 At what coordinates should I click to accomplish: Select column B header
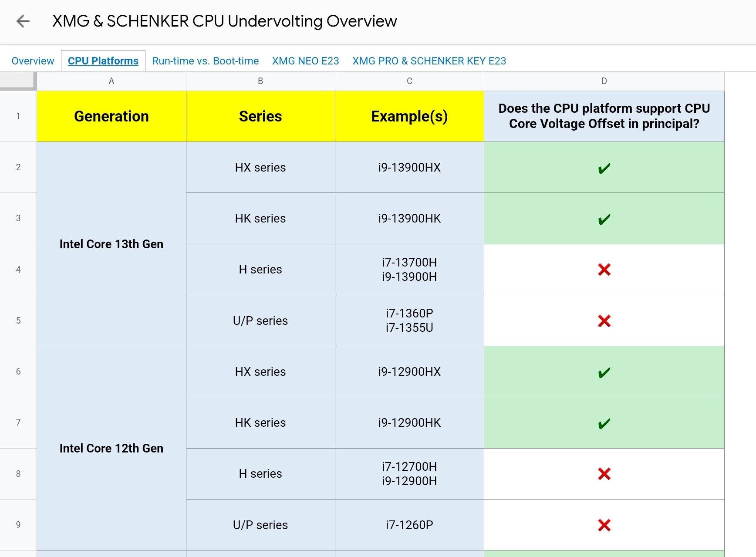tap(260, 81)
